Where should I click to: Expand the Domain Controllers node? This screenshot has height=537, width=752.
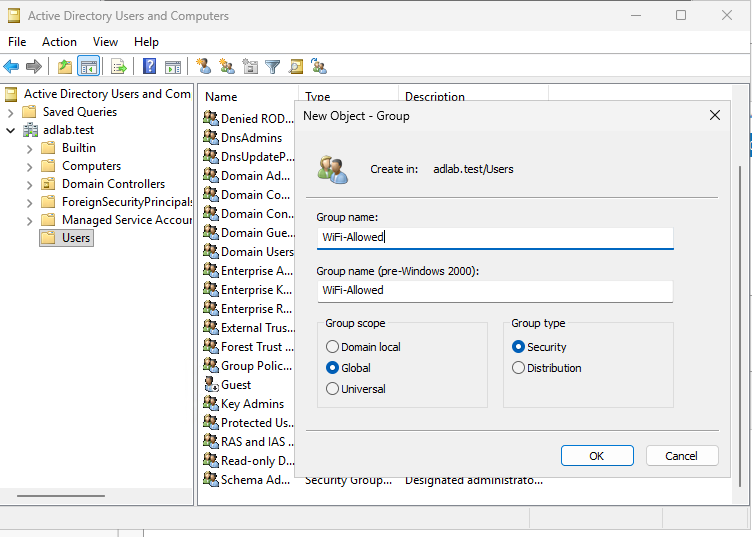(30, 185)
